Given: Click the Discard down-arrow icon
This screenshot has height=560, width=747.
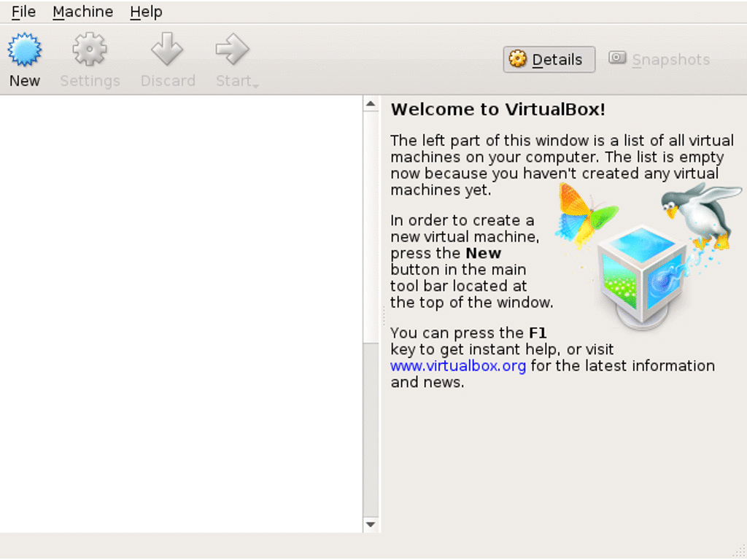Looking at the screenshot, I should tap(167, 49).
